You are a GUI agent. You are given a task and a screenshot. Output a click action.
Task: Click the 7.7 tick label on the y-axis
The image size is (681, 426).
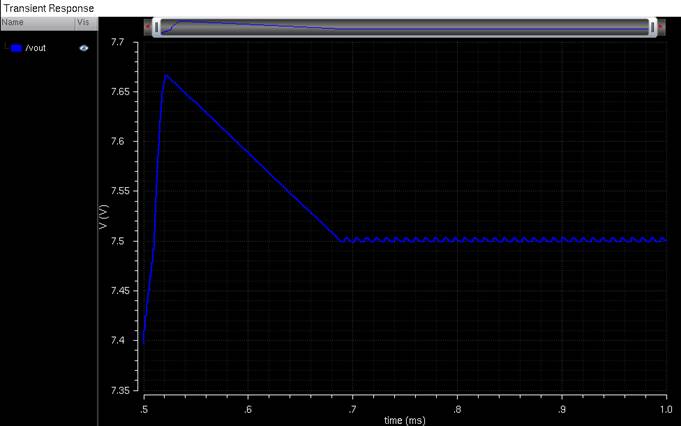[x=118, y=43]
